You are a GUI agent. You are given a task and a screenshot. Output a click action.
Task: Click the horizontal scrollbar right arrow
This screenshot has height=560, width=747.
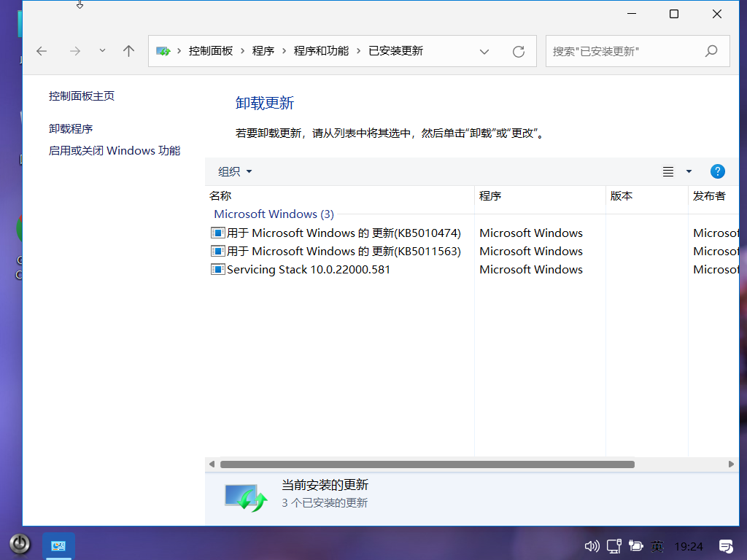pos(731,464)
